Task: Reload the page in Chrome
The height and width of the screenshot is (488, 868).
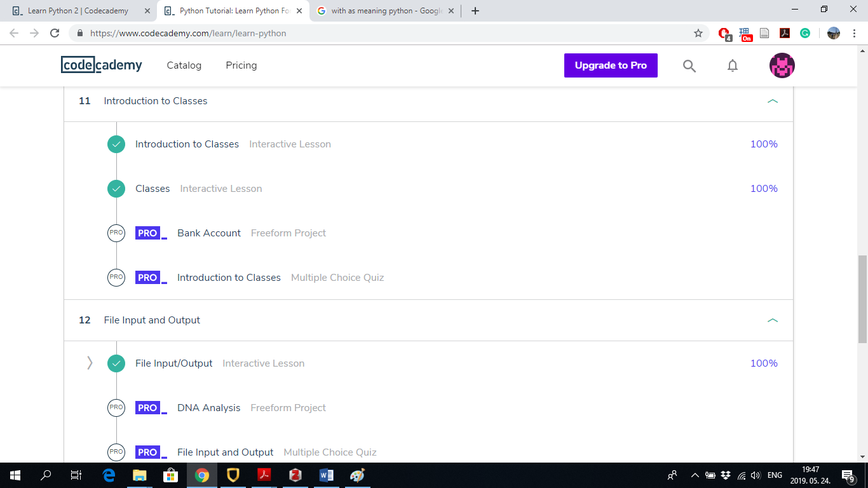Action: click(55, 33)
